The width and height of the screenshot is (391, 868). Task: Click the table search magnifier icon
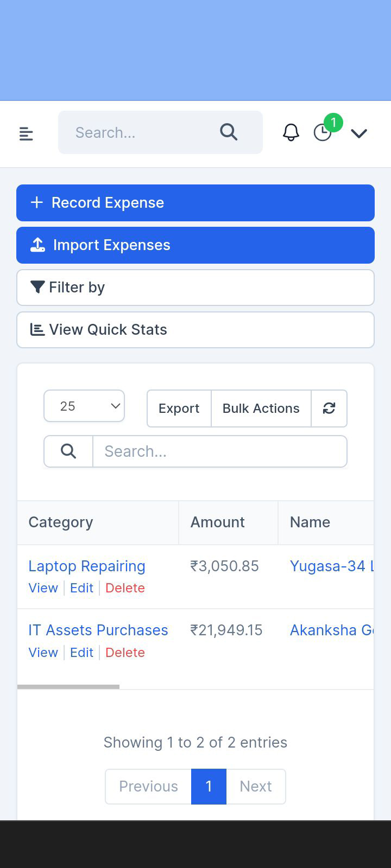point(68,451)
